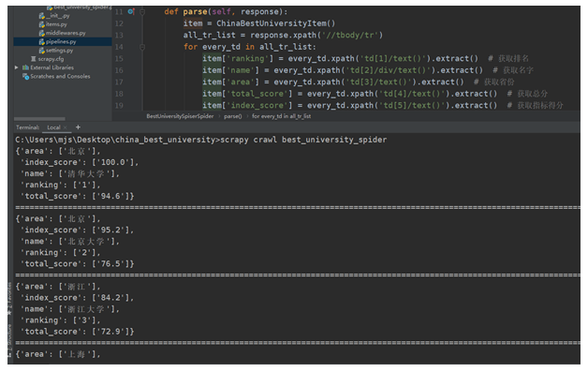The image size is (588, 372).
Task: Open settings.py from the project tree
Action: [x=60, y=51]
